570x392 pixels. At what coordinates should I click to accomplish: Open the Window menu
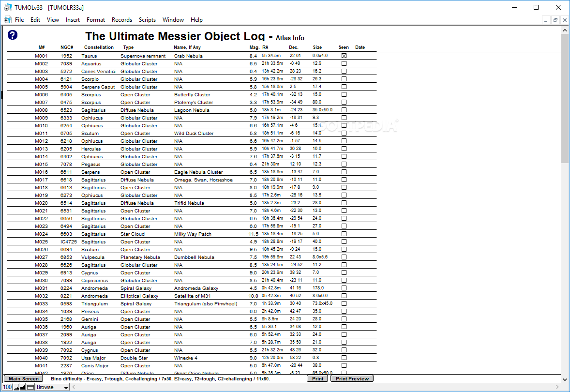pyautogui.click(x=173, y=20)
